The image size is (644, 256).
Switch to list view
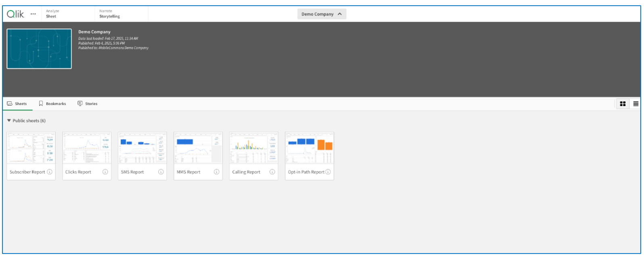click(636, 104)
